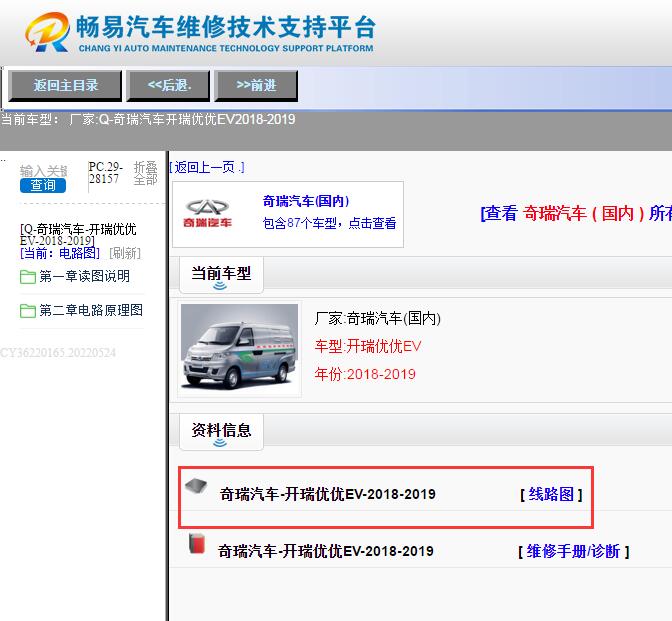Screen dimensions: 672x621
Task: Go back with the <<后退 button
Action: click(x=168, y=86)
